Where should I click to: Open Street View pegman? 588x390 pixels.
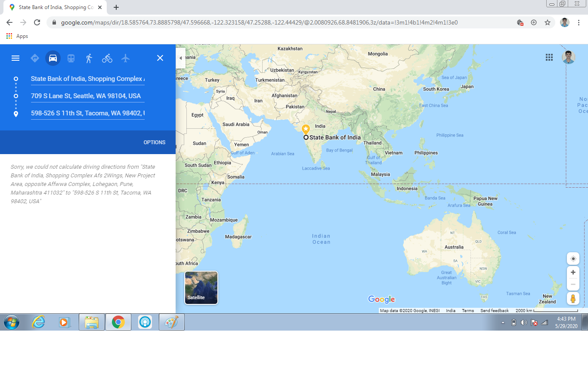[x=573, y=298]
